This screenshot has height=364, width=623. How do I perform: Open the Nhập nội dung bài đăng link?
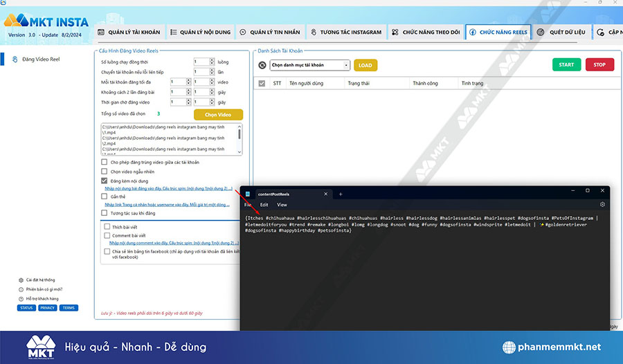tap(168, 188)
